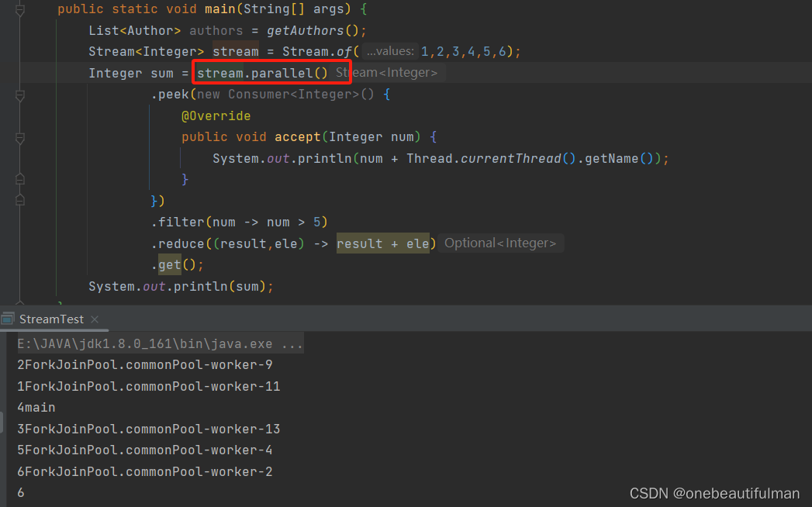Close the StreamTest run tab
The height and width of the screenshot is (507, 812).
(95, 319)
